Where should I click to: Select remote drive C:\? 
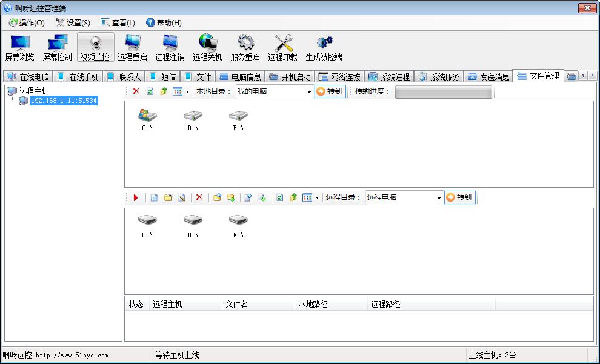[147, 227]
